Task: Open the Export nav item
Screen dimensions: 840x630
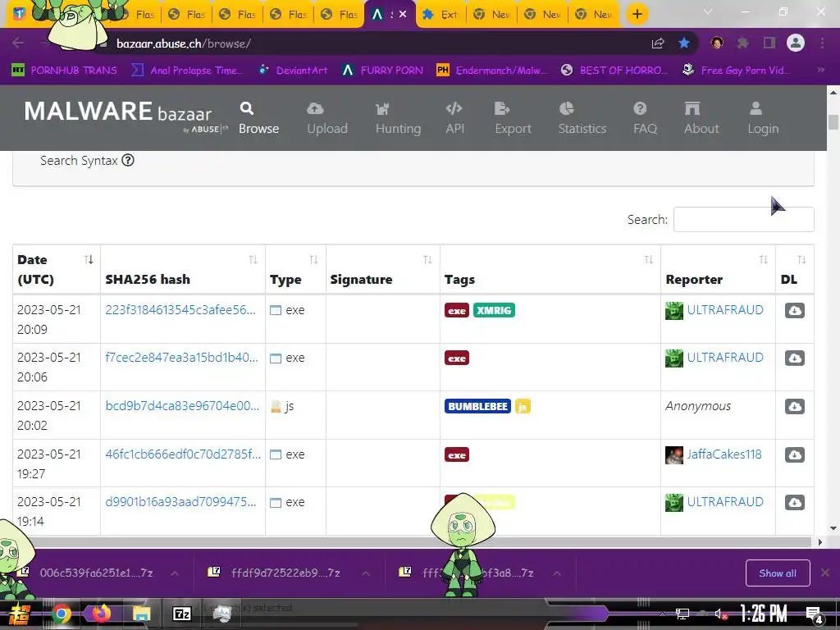Action: point(513,118)
